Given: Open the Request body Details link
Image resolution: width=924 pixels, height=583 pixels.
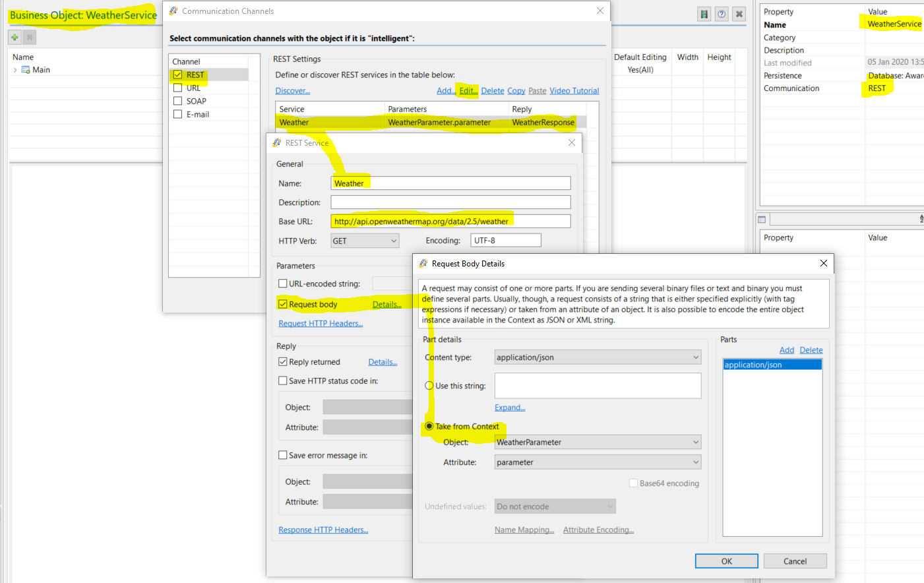Looking at the screenshot, I should click(x=387, y=305).
